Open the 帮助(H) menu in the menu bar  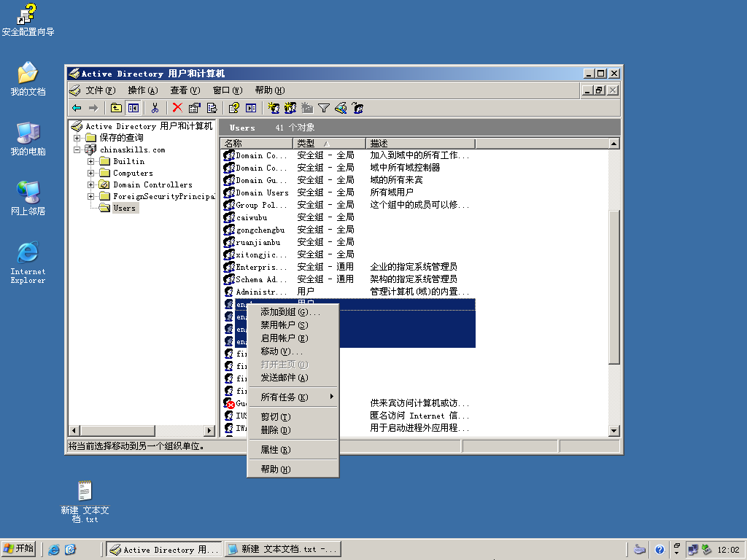[270, 90]
